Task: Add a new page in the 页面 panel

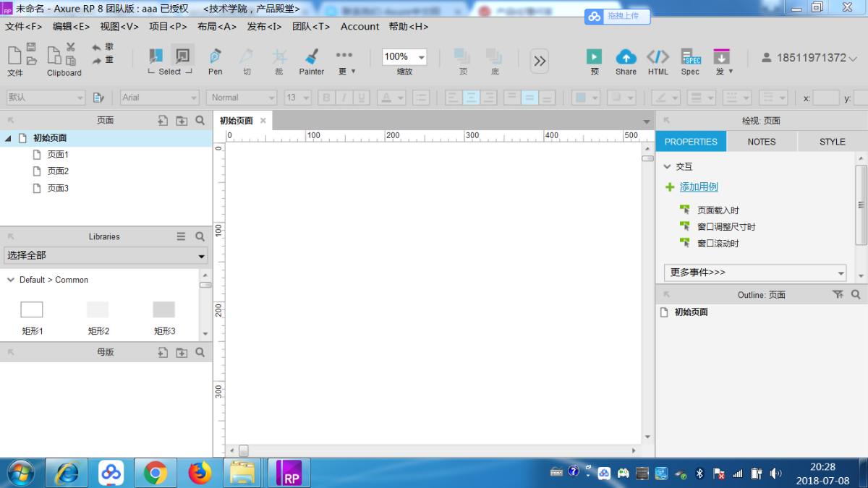Action: 163,121
